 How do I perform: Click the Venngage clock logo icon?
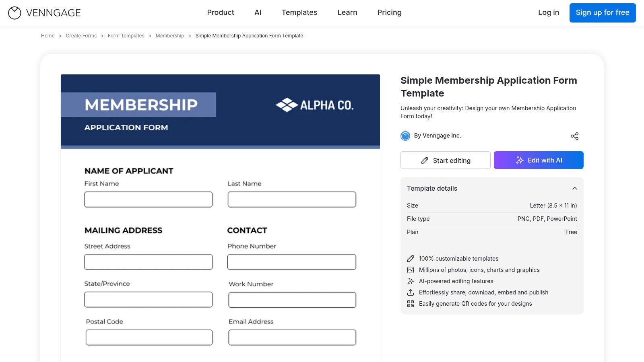pos(14,13)
